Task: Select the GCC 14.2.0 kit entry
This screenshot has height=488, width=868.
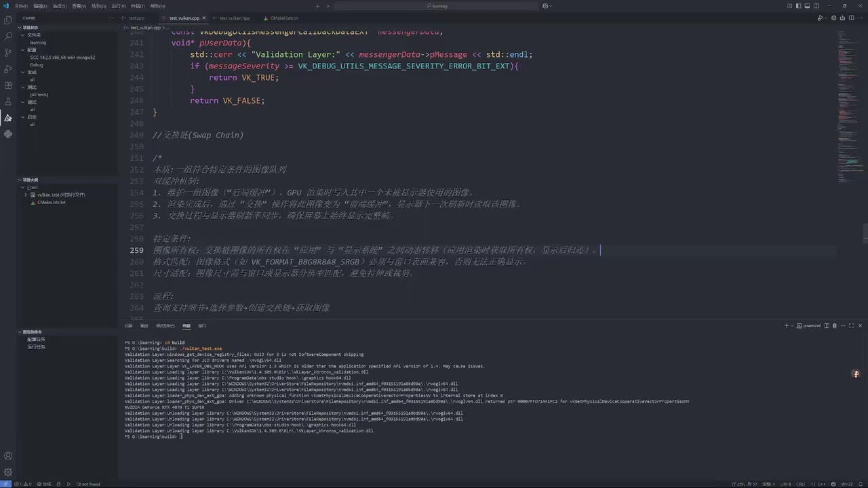Action: pyautogui.click(x=62, y=57)
